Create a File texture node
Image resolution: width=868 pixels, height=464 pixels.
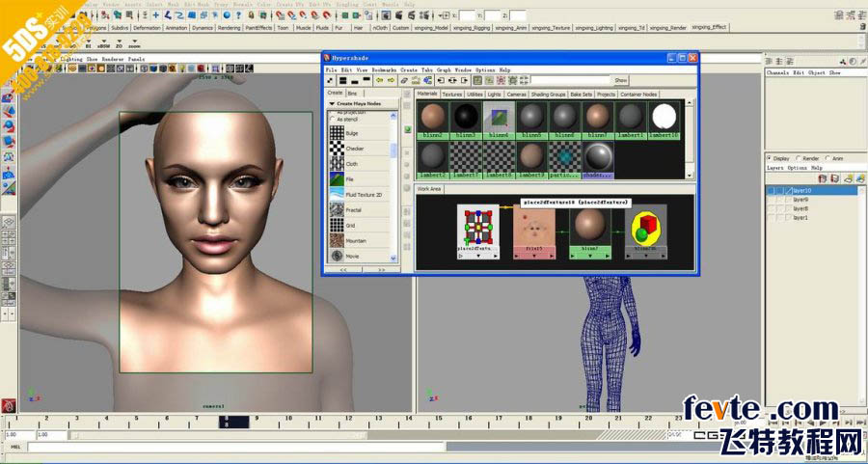tap(336, 178)
